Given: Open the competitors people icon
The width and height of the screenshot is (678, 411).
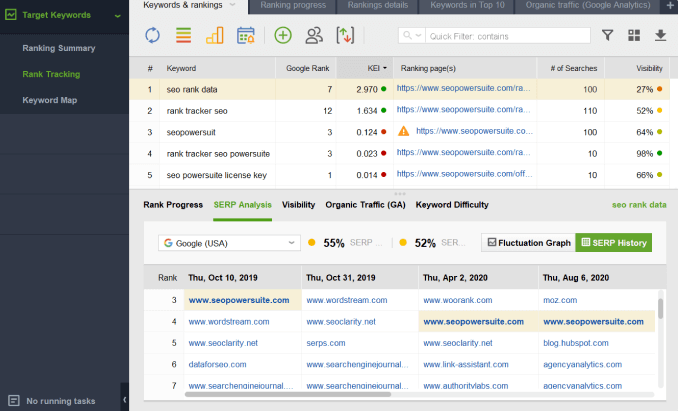Looking at the screenshot, I should (x=314, y=35).
